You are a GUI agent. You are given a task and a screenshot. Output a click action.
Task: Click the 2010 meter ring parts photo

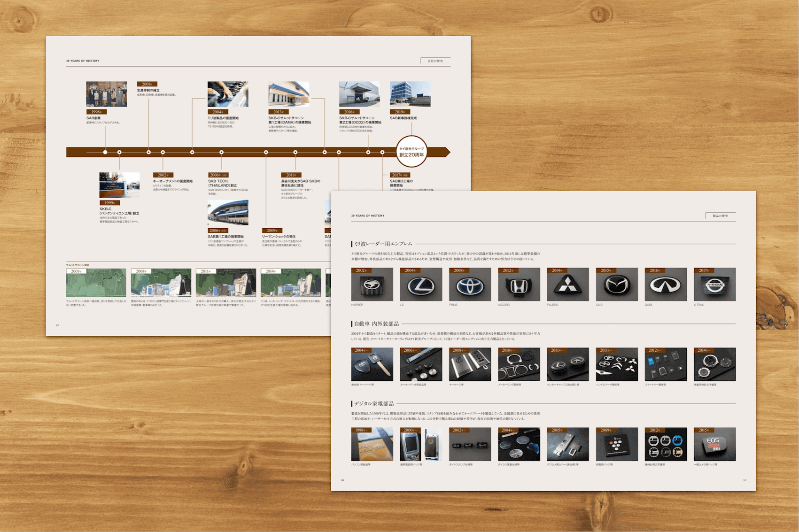click(x=519, y=364)
